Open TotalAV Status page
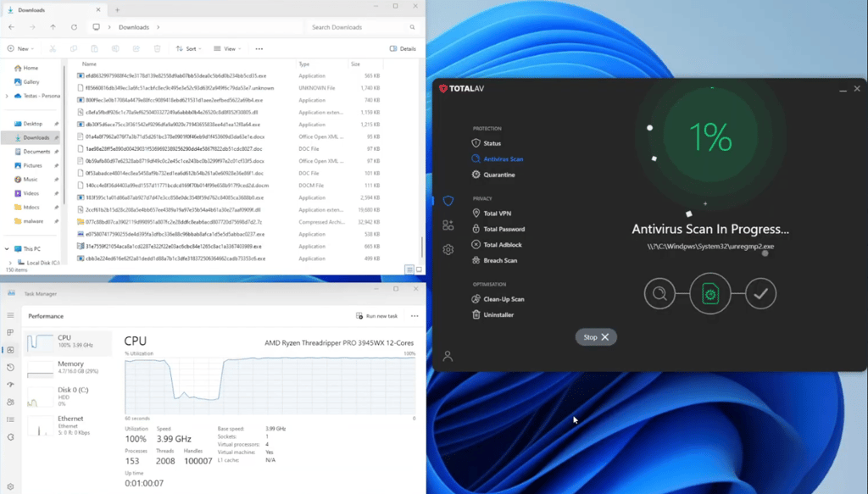The image size is (868, 494). tap(487, 143)
